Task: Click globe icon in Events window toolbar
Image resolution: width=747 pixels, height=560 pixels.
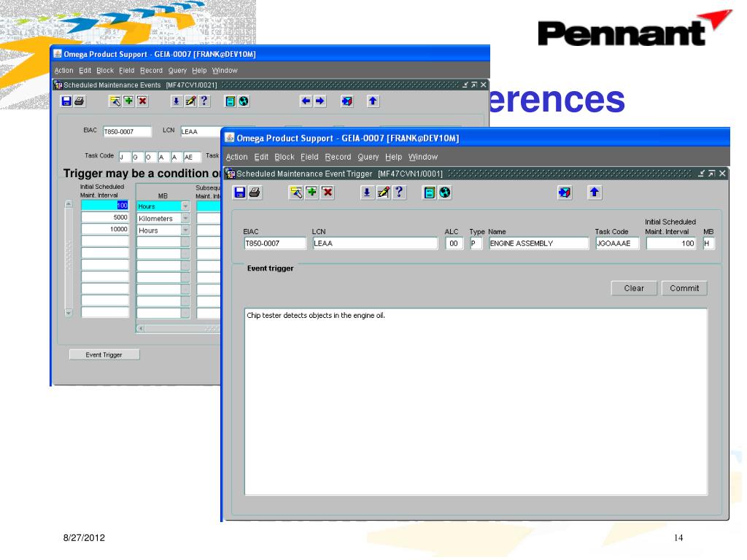Action: pos(244,101)
